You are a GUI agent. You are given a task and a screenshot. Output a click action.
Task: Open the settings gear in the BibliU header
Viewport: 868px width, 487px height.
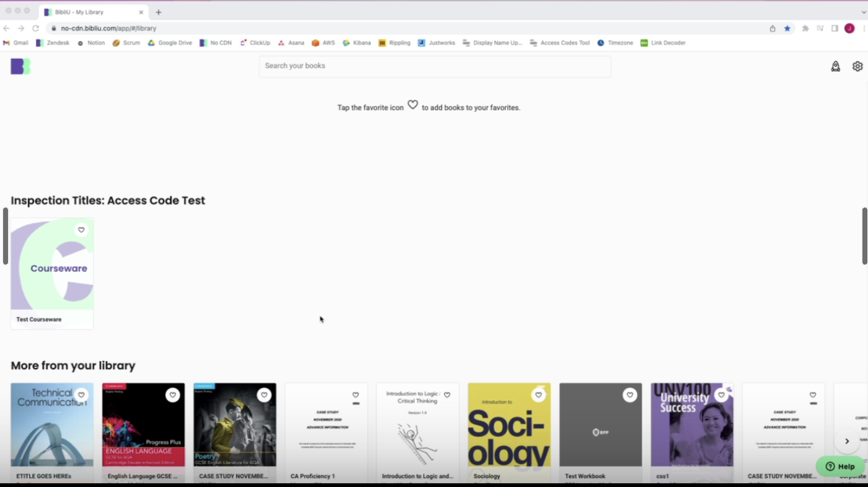857,66
